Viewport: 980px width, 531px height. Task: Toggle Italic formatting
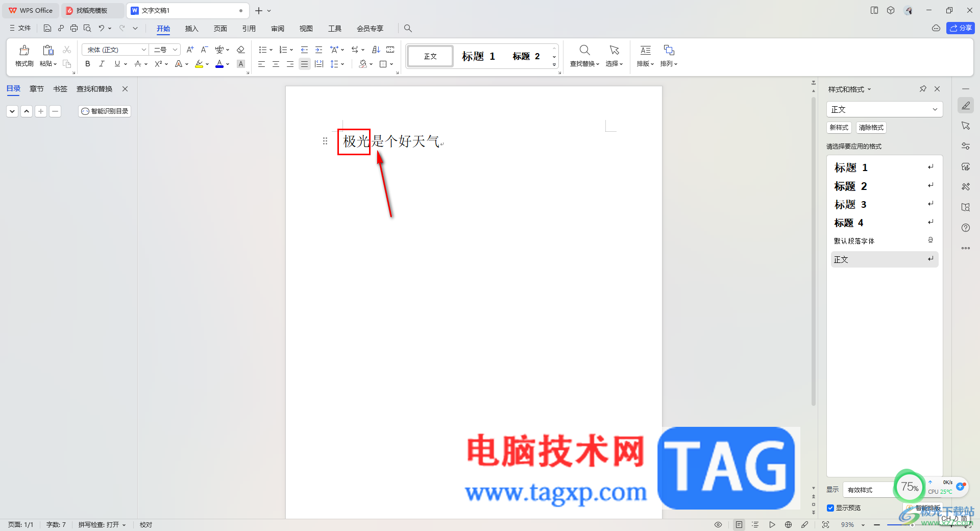102,64
